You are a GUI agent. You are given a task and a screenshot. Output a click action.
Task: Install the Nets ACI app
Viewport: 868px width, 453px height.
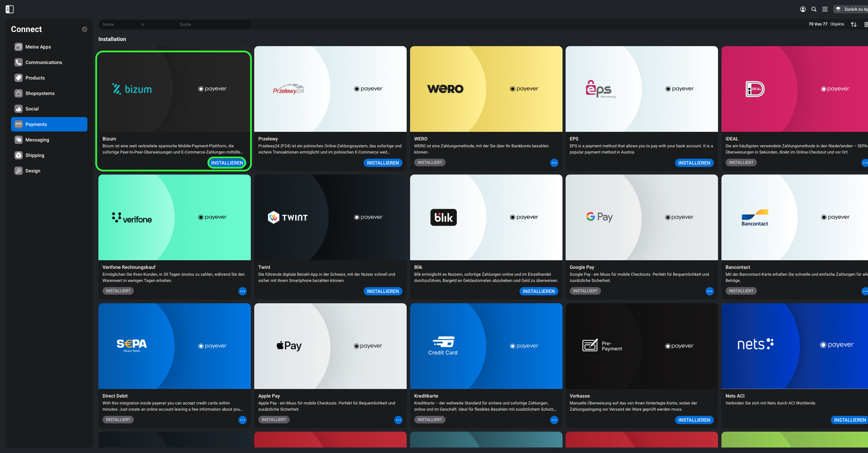pos(850,420)
